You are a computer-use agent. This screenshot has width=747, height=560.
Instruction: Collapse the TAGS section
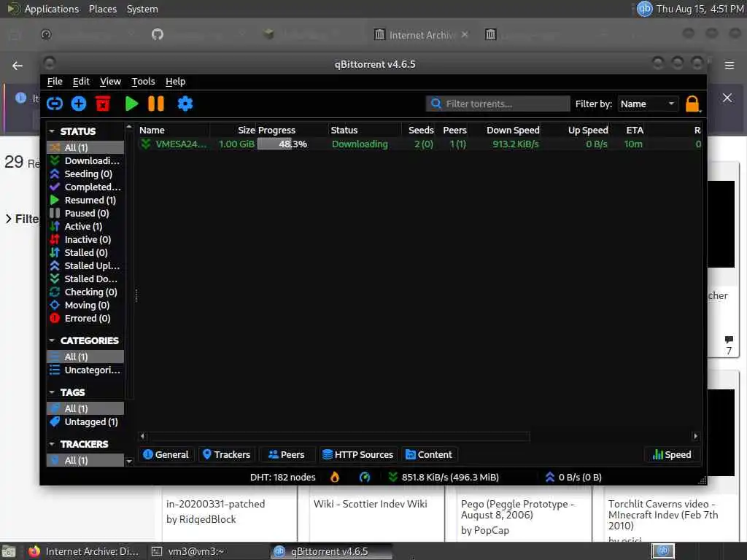tap(52, 392)
